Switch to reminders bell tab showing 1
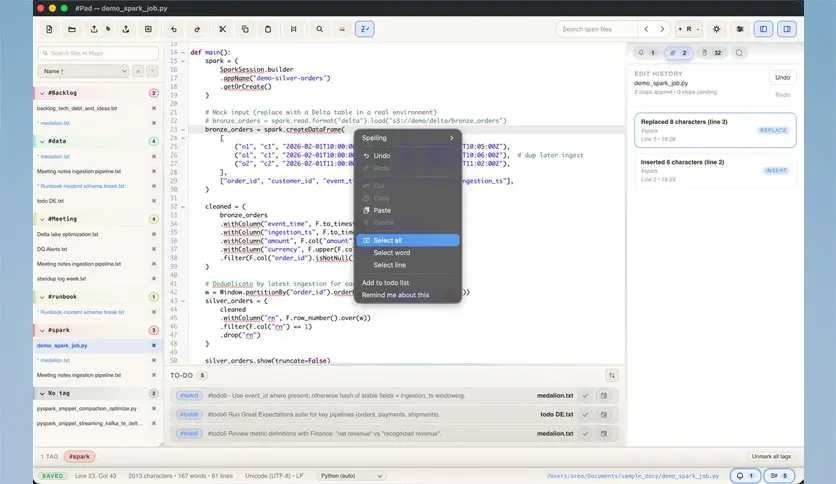836x484 pixels. (x=646, y=53)
